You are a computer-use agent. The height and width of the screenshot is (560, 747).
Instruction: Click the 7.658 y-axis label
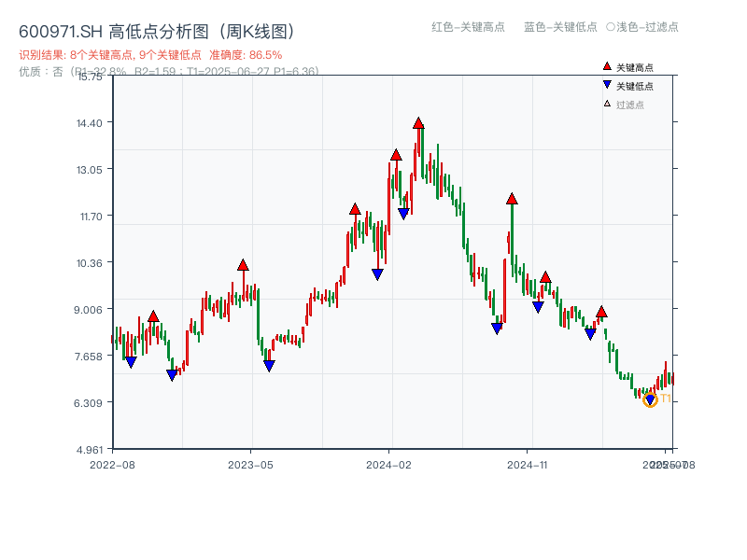88,357
